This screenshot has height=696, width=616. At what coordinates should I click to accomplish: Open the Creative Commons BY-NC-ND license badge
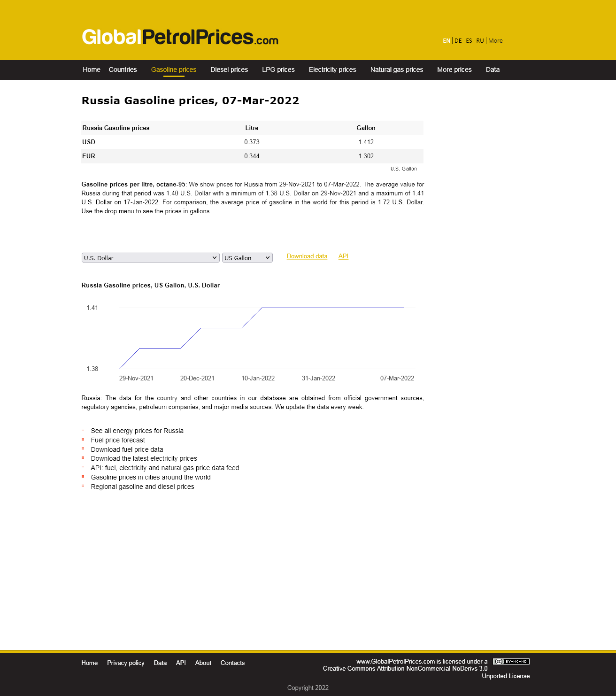[x=511, y=661]
